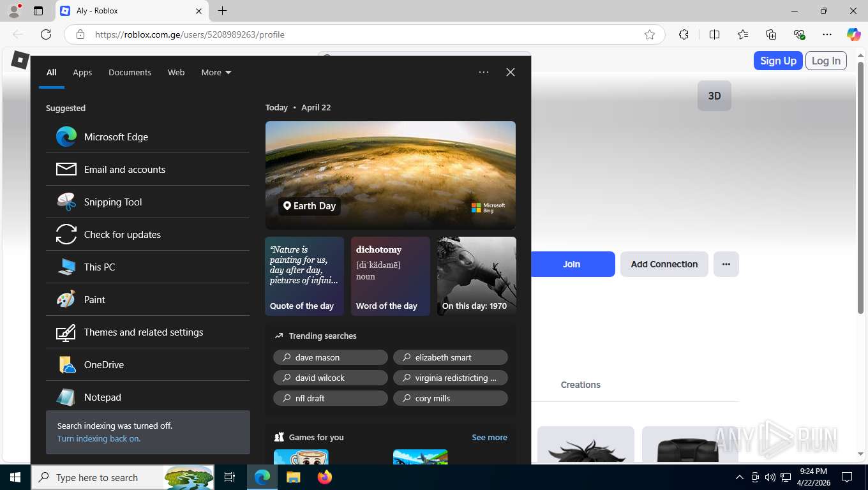Refresh the browser page
The image size is (868, 490).
46,34
